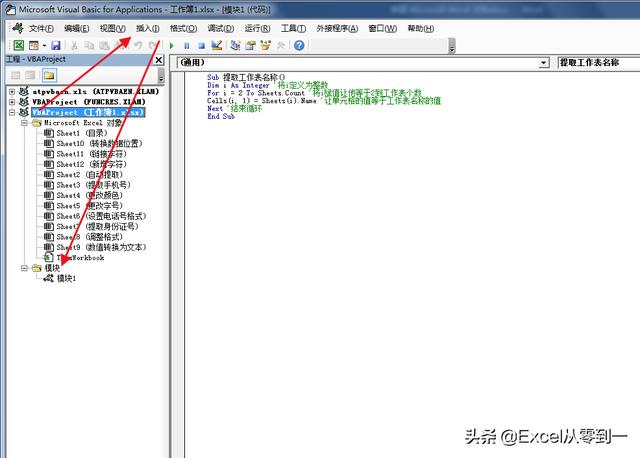Open the standard toolbar options arrow
Viewport: 640px width, 458px height.
pyautogui.click(x=451, y=46)
